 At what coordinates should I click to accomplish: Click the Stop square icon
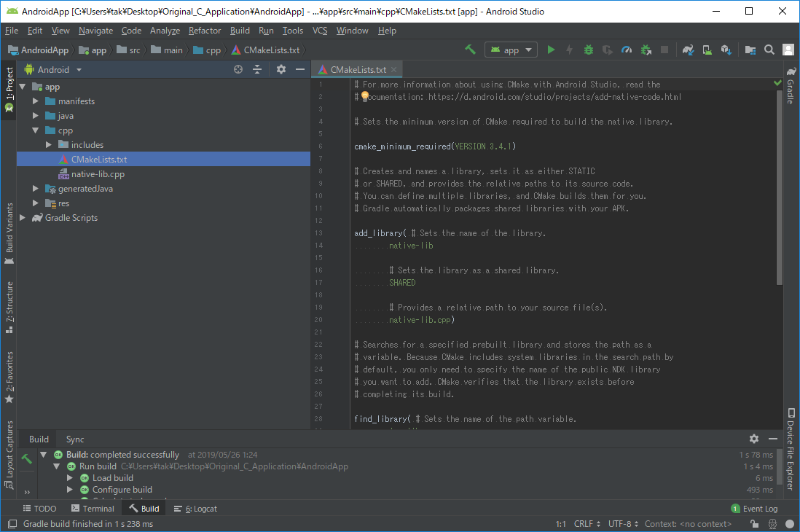[664, 50]
